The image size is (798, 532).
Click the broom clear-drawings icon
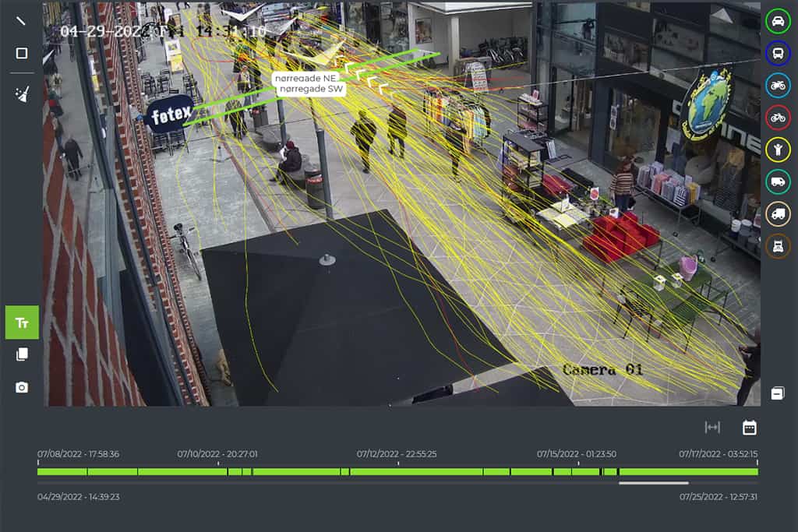pos(21,94)
